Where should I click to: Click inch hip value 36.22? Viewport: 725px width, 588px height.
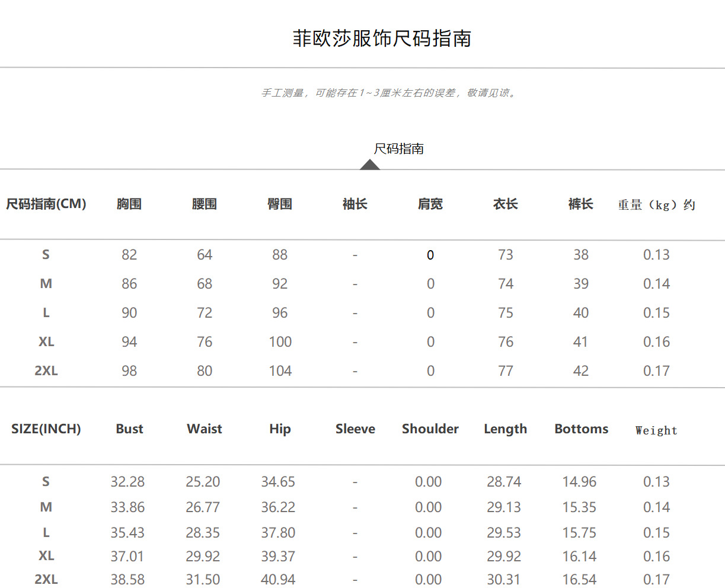(278, 507)
